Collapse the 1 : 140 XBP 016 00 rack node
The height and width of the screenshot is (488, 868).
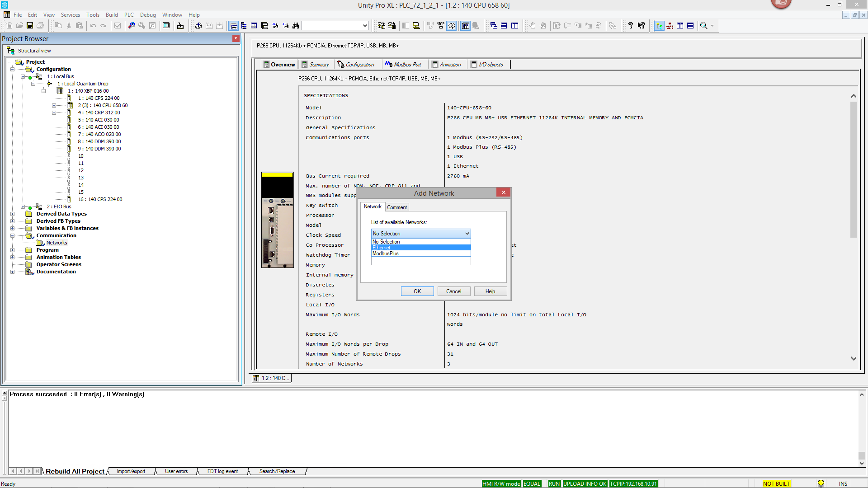[44, 90]
